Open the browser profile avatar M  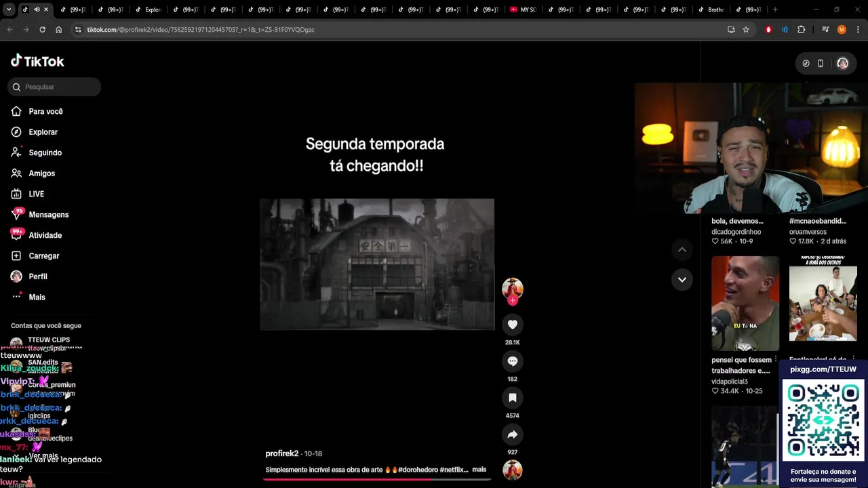point(842,30)
